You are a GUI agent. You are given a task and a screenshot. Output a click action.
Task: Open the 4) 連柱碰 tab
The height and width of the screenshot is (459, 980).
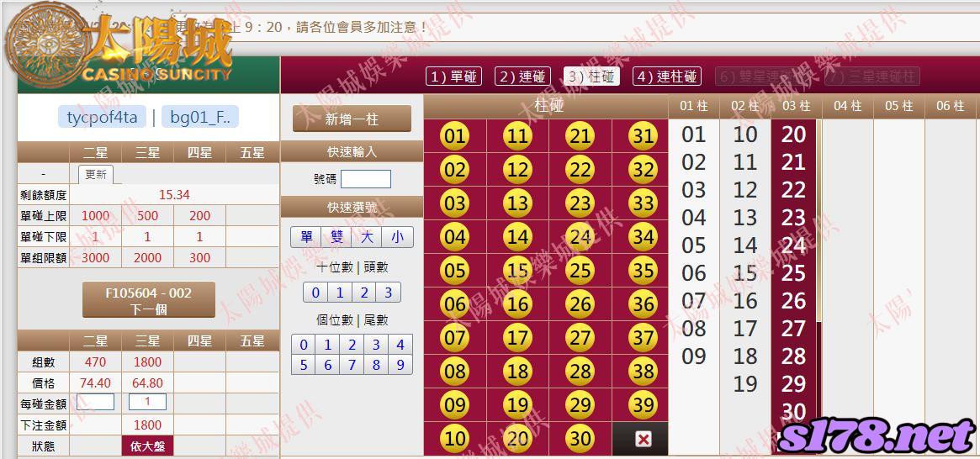click(x=667, y=76)
